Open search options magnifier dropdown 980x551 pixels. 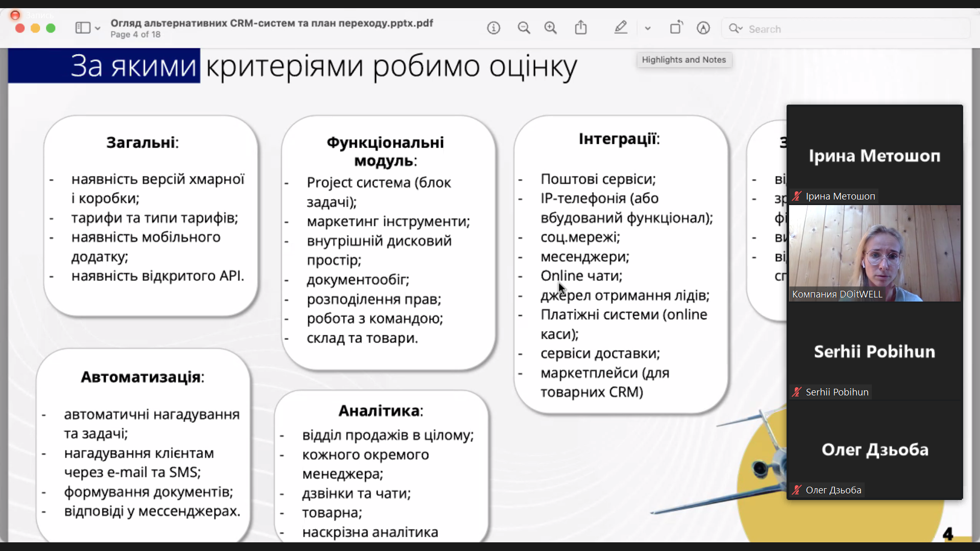(736, 29)
